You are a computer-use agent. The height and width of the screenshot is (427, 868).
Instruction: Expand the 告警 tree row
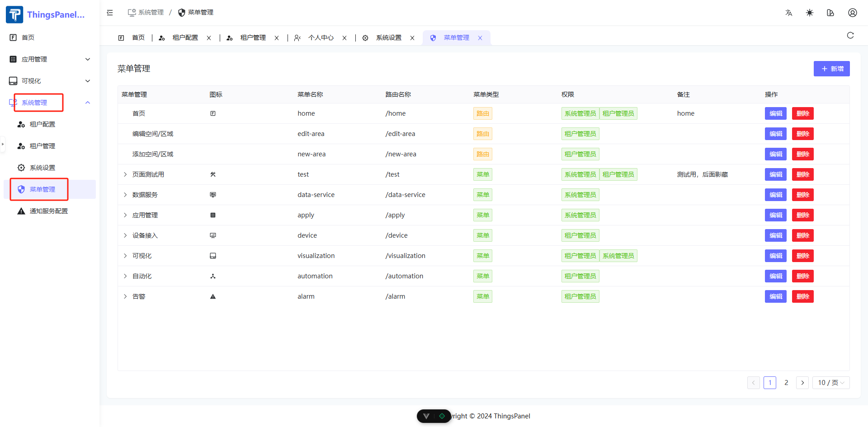(125, 296)
